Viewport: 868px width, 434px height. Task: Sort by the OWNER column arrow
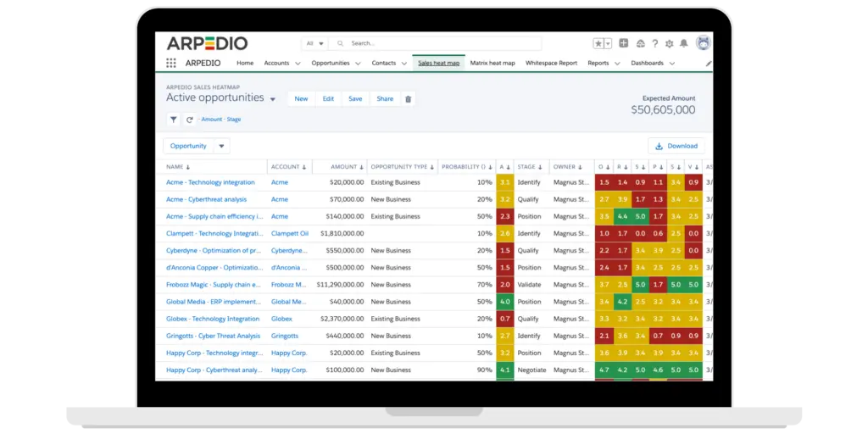pyautogui.click(x=580, y=167)
